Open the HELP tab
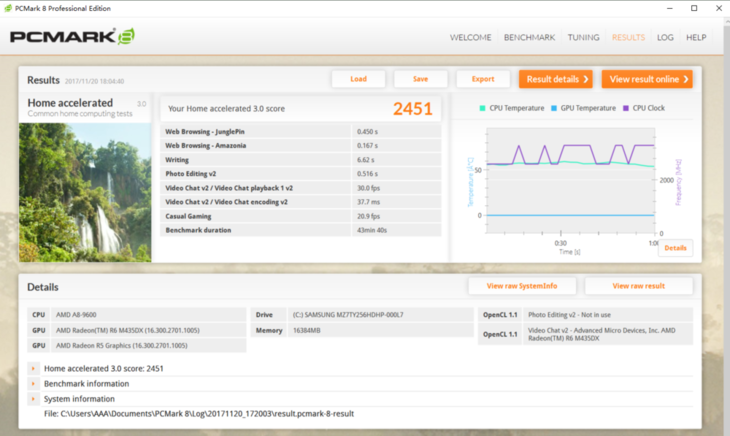 coord(696,38)
